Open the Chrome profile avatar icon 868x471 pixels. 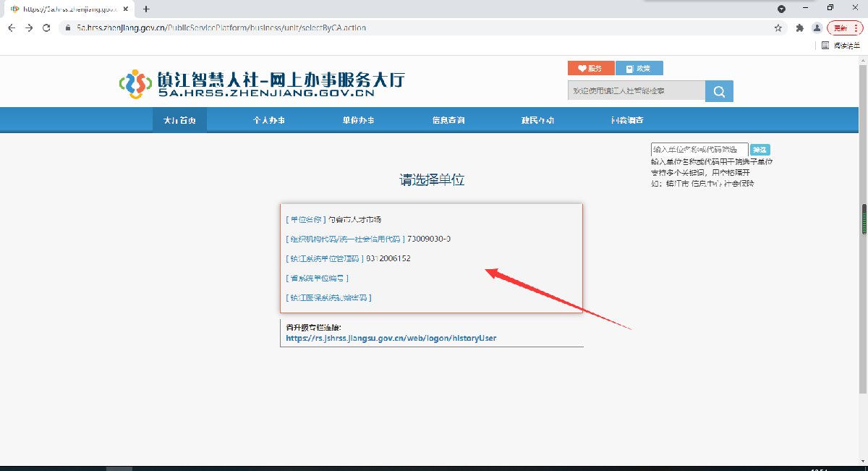pyautogui.click(x=817, y=27)
